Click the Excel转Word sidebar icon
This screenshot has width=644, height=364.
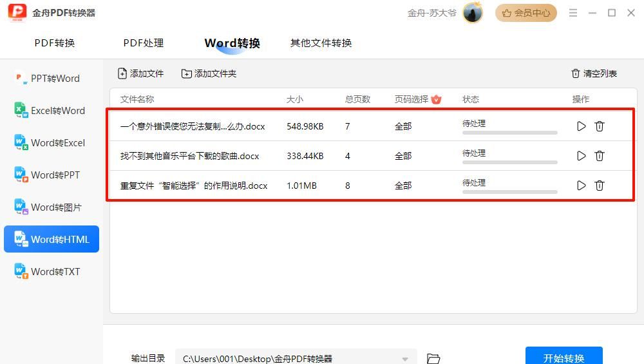[x=21, y=110]
